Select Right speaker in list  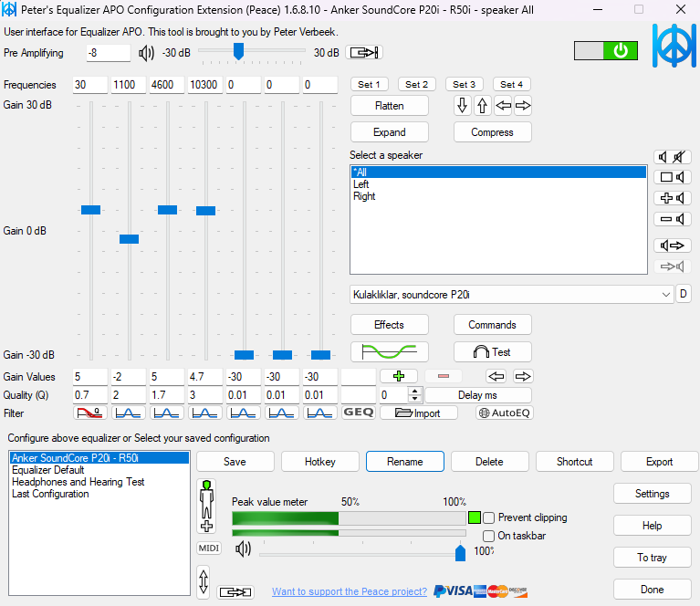[x=498, y=196]
